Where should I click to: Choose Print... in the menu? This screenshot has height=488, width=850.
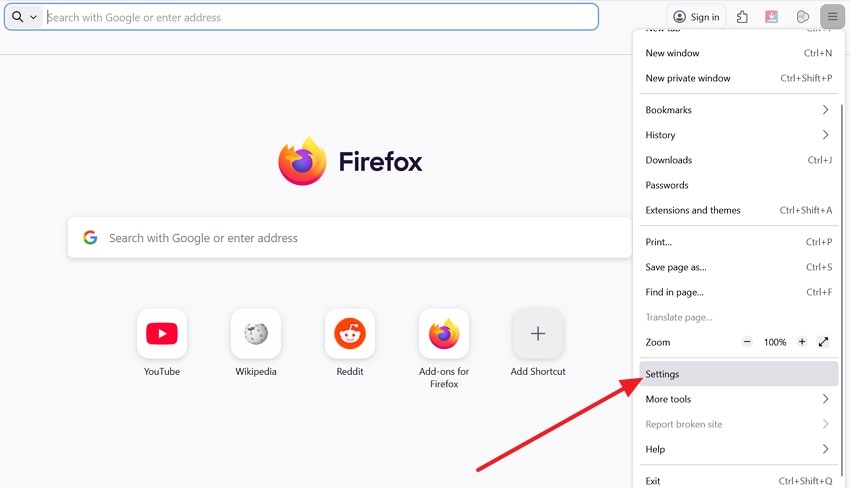pyautogui.click(x=738, y=242)
